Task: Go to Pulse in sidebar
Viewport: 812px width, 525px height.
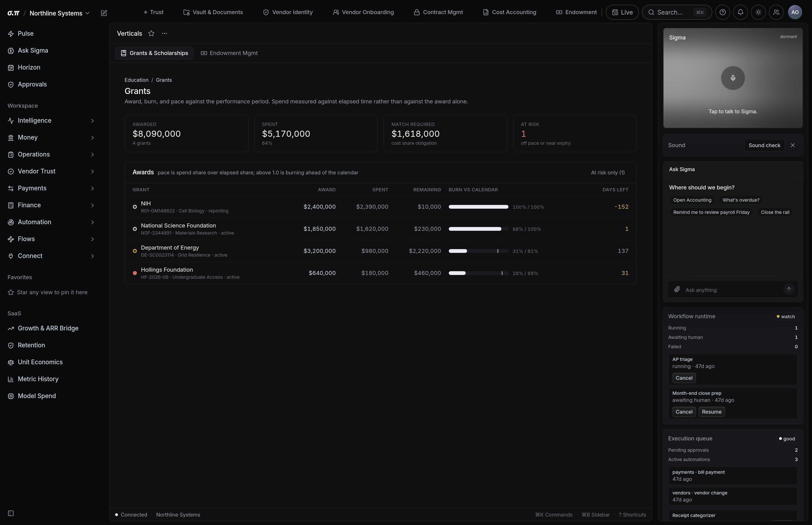Action: 51,34
